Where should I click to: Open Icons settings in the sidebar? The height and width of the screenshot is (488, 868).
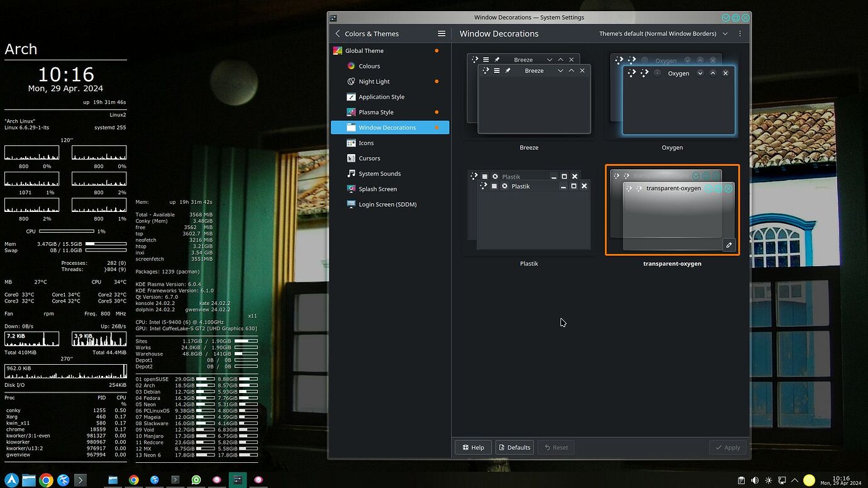tap(365, 143)
